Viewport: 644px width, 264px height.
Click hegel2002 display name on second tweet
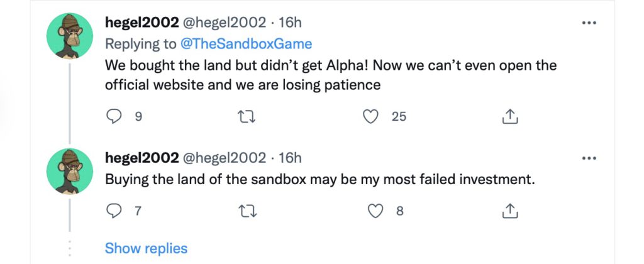[x=141, y=158]
